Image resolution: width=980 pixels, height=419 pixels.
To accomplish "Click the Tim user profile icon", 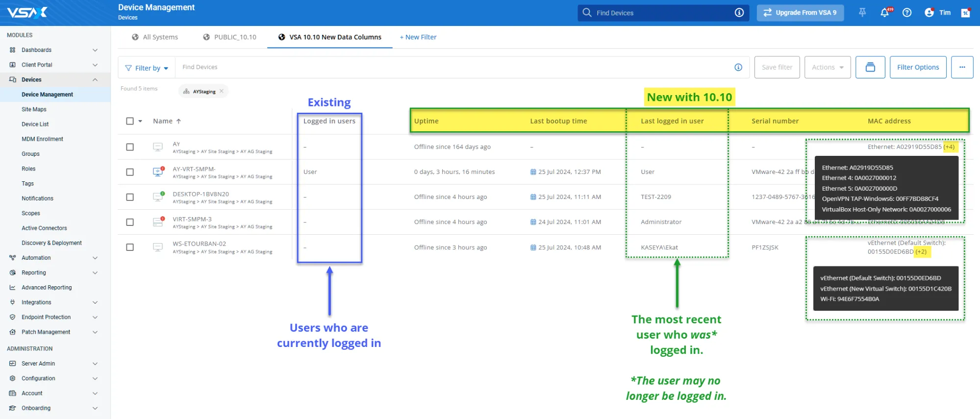I will click(x=929, y=13).
